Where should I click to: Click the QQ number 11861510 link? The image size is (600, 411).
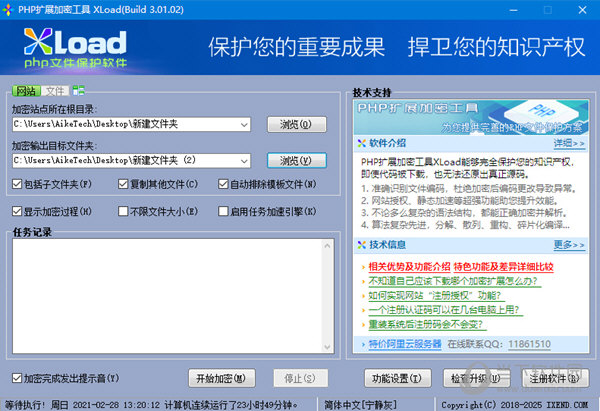529,344
